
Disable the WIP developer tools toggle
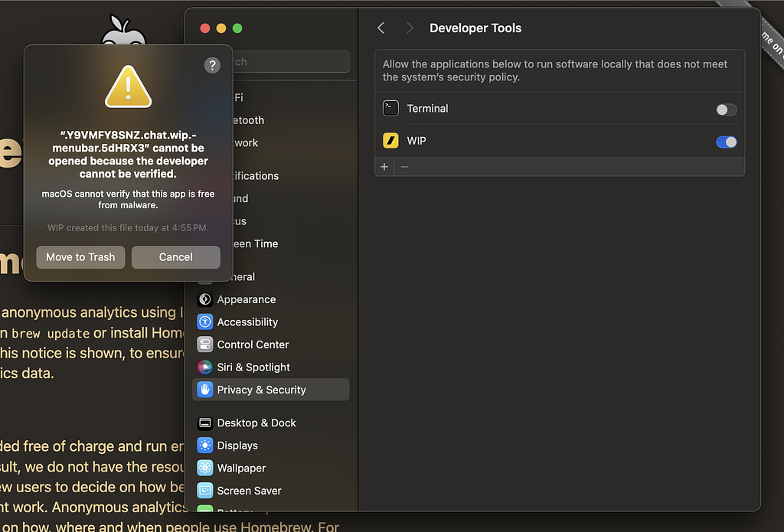(x=726, y=142)
